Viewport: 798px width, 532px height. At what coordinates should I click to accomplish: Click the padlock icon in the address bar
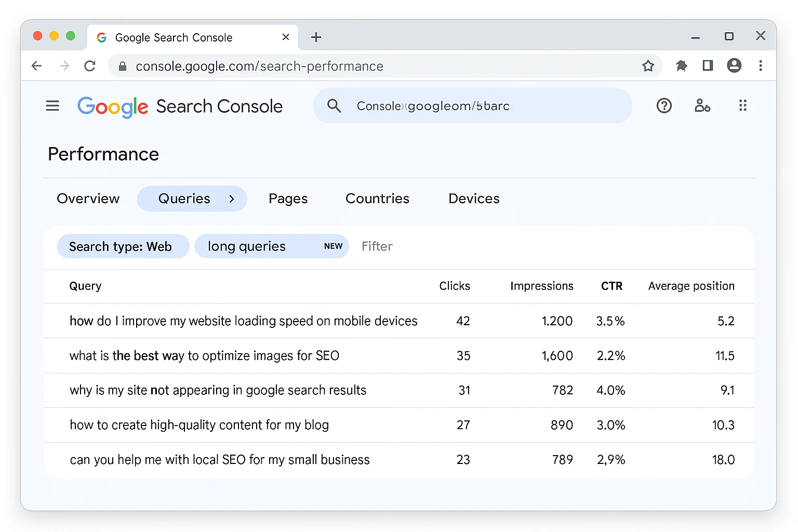click(123, 66)
